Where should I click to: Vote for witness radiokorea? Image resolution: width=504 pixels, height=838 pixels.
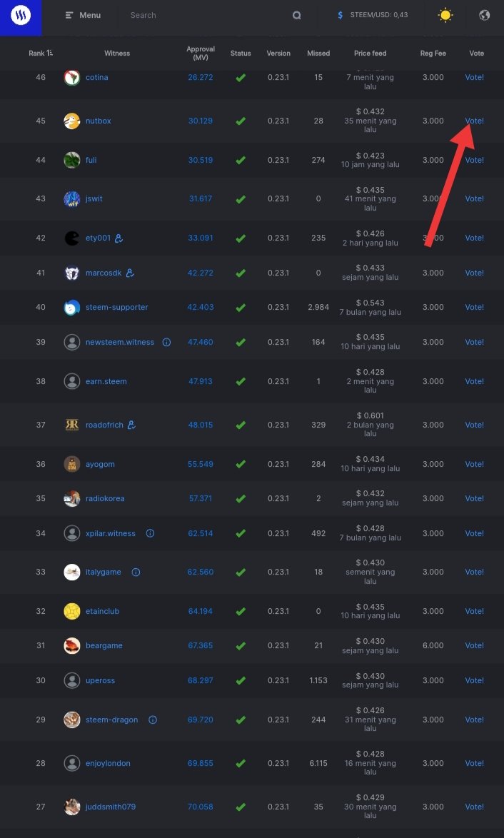[474, 498]
